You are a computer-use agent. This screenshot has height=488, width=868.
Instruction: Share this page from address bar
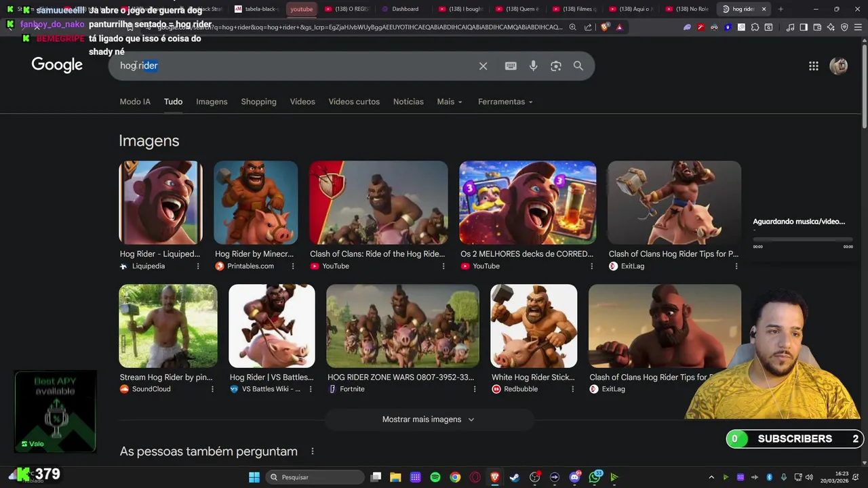pos(587,27)
